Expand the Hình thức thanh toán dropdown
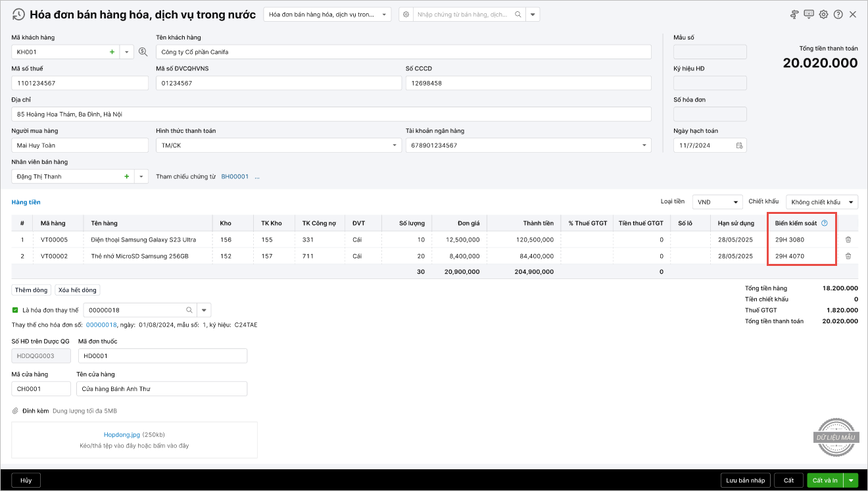The image size is (868, 491). point(395,145)
